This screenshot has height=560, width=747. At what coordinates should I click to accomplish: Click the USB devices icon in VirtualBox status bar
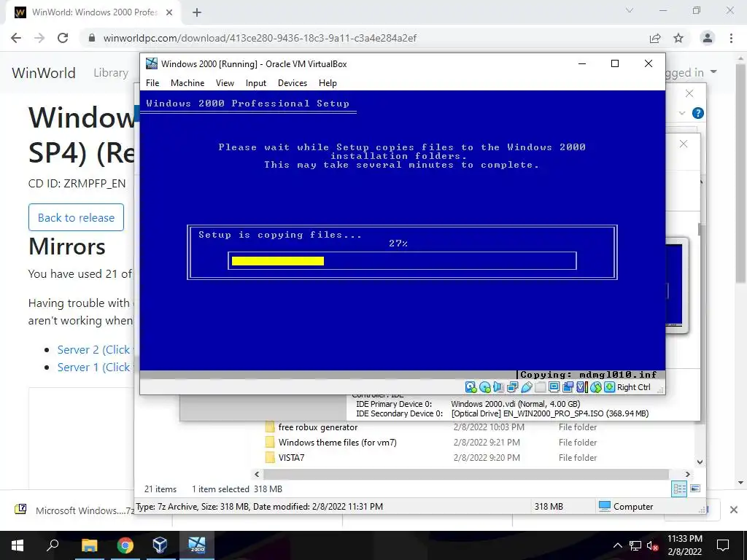[x=527, y=387]
